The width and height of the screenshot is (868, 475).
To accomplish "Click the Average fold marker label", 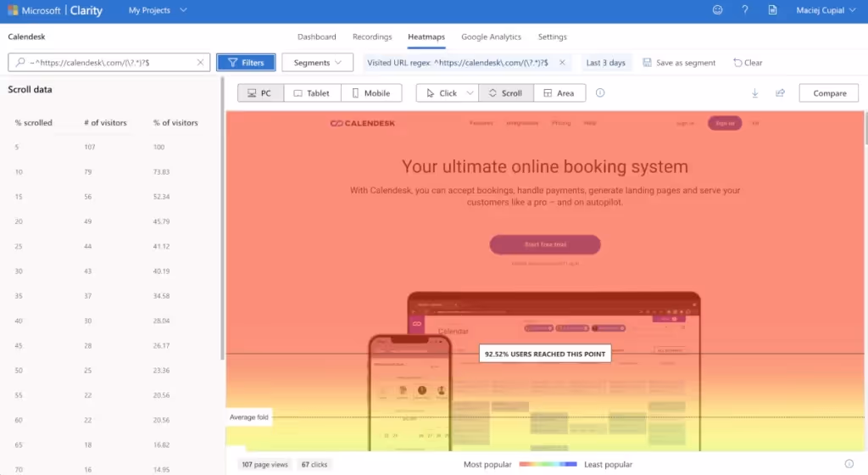I will coord(248,416).
